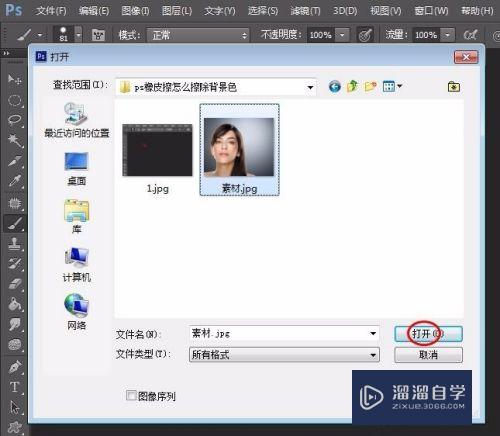500x436 pixels.
Task: Select the Eraser tool
Action: point(14,284)
